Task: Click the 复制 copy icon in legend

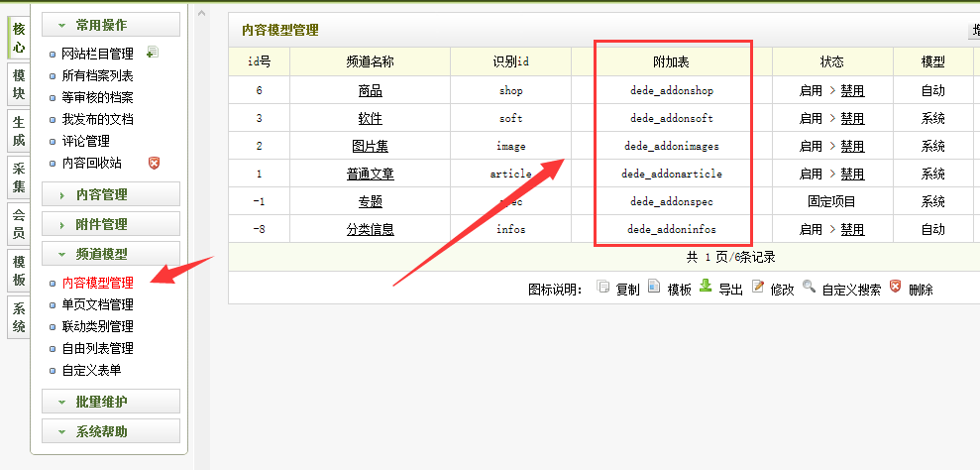Action: [603, 288]
